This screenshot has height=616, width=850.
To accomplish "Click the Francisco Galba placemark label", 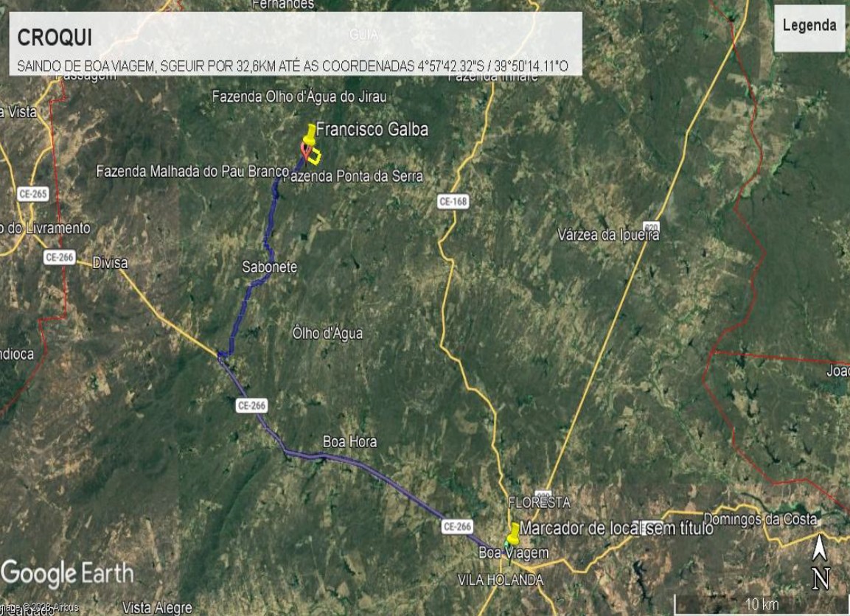I will click(x=372, y=130).
